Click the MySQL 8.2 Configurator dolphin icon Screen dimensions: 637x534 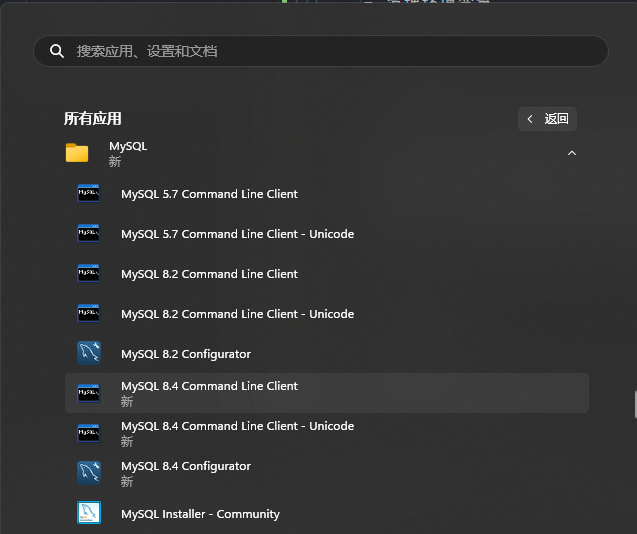point(89,353)
